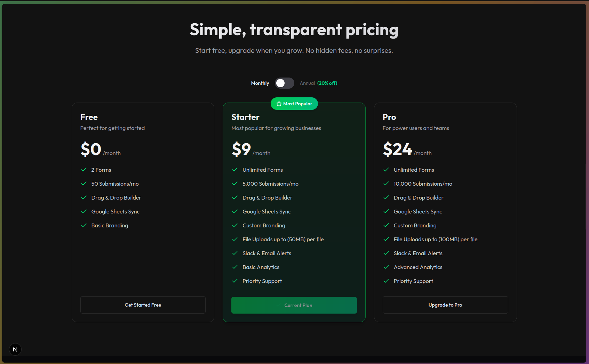Click checkmark beside 50 Submissions/mo in Free plan
This screenshot has width=589, height=364.
(x=83, y=184)
